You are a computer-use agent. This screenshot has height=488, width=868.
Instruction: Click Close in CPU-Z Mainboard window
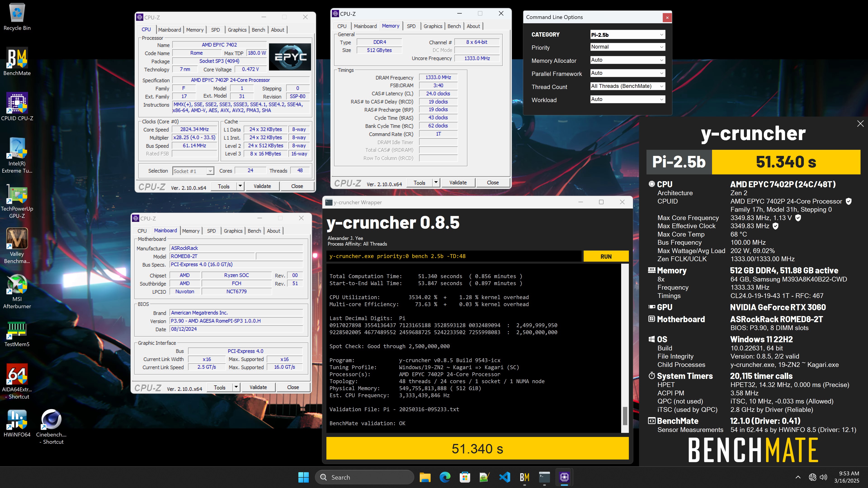point(293,387)
